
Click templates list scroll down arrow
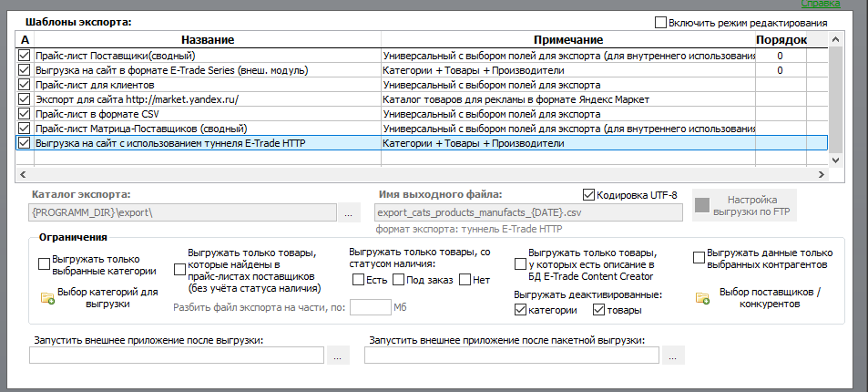[x=836, y=160]
